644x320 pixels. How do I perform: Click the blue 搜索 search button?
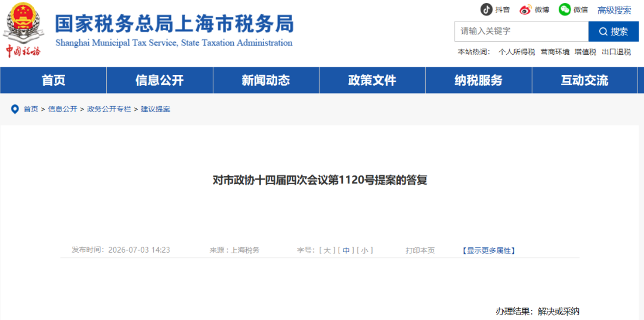(x=614, y=32)
